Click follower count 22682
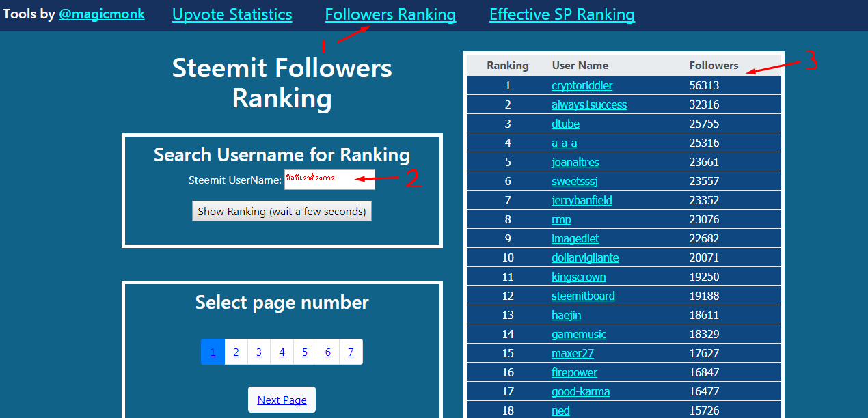Screen dimensions: 868x418 pyautogui.click(x=704, y=238)
